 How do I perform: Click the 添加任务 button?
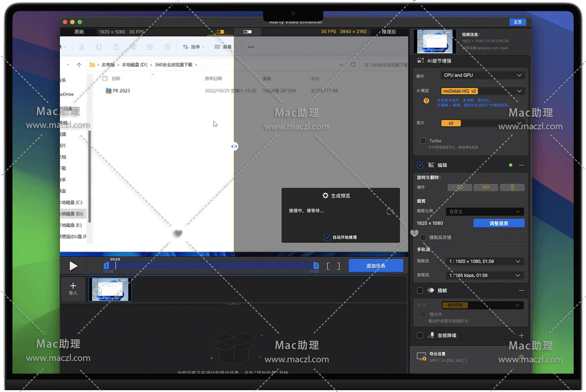tap(376, 266)
